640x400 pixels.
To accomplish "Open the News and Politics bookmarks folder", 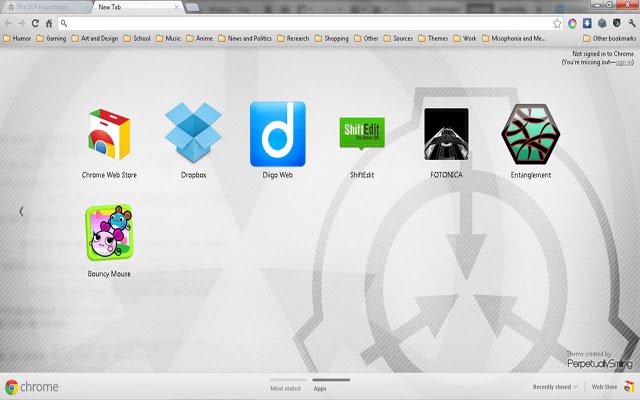I will tap(245, 38).
